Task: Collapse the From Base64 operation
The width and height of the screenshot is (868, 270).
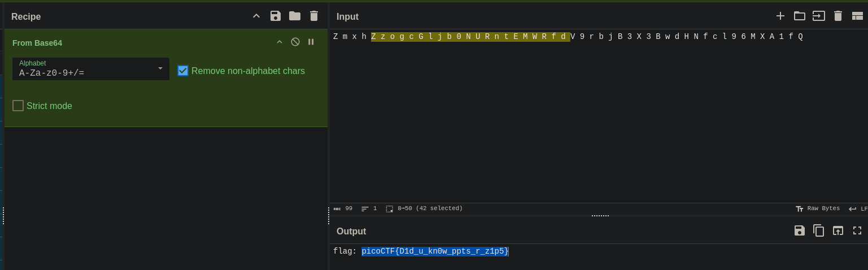Action: click(x=279, y=42)
